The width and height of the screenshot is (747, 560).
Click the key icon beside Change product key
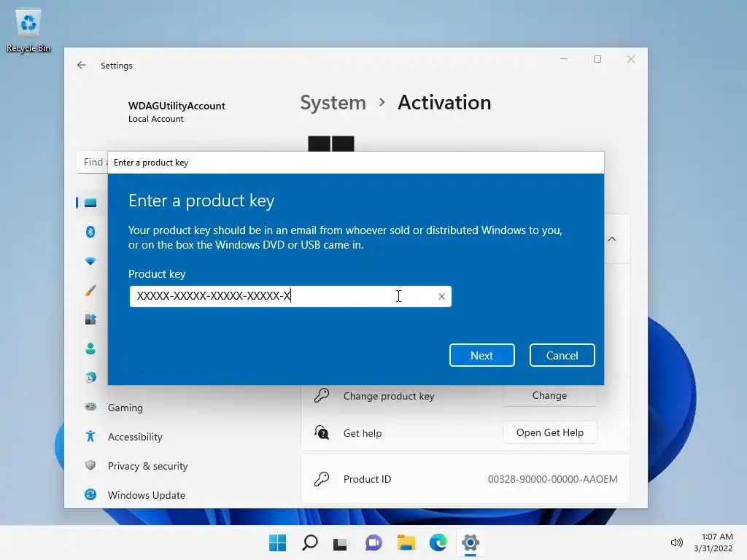pyautogui.click(x=322, y=395)
